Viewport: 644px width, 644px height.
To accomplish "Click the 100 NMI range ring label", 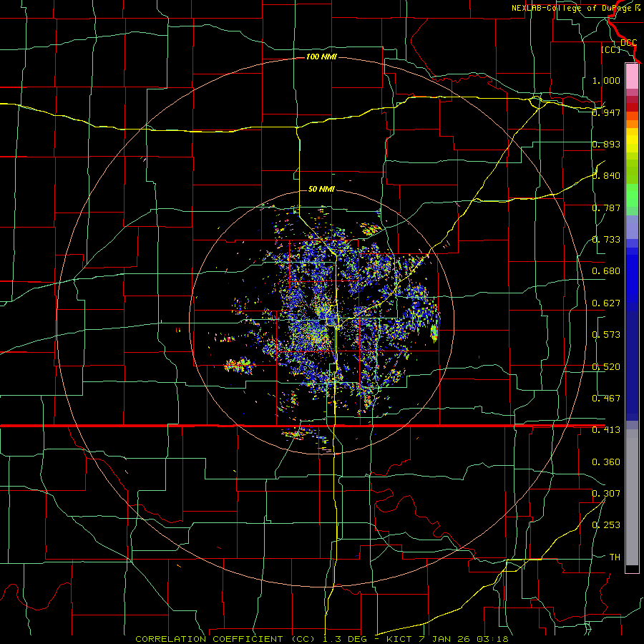I will pyautogui.click(x=321, y=57).
